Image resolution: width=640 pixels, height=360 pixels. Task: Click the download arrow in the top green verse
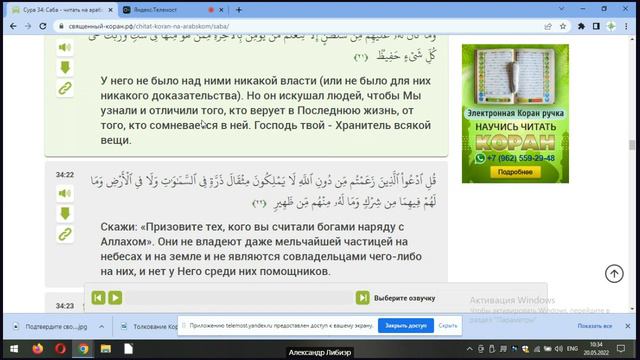(x=65, y=67)
